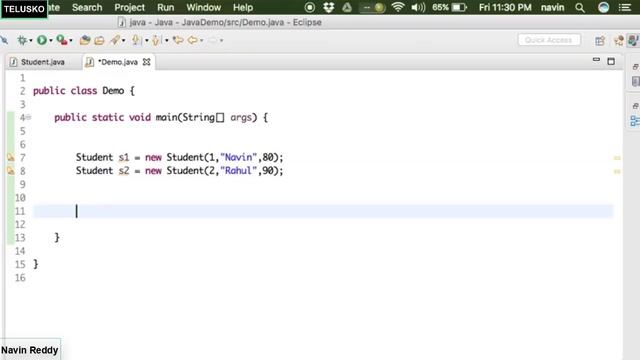Click main method name on line 4

click(x=167, y=118)
